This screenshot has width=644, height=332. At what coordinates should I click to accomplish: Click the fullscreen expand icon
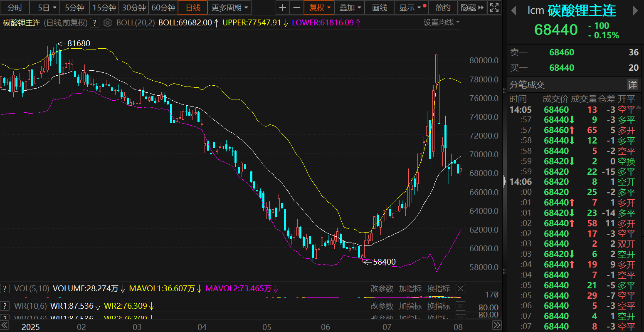click(x=494, y=7)
